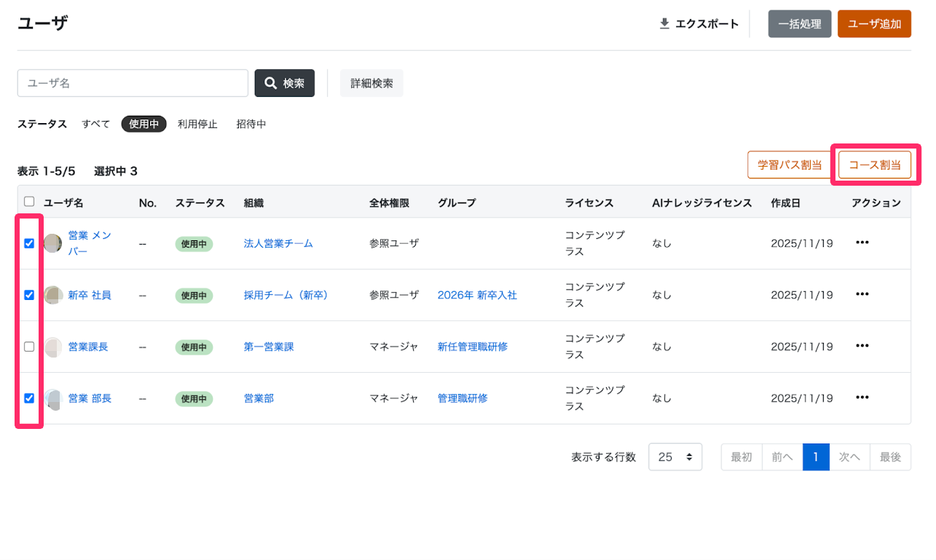Open user 営業 メンバー link

(89, 243)
